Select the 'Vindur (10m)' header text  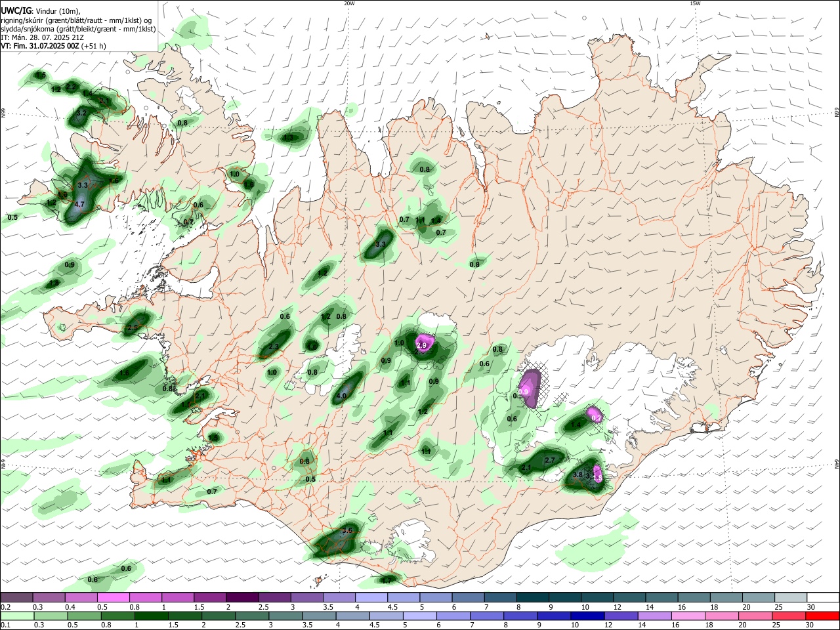tap(57, 10)
